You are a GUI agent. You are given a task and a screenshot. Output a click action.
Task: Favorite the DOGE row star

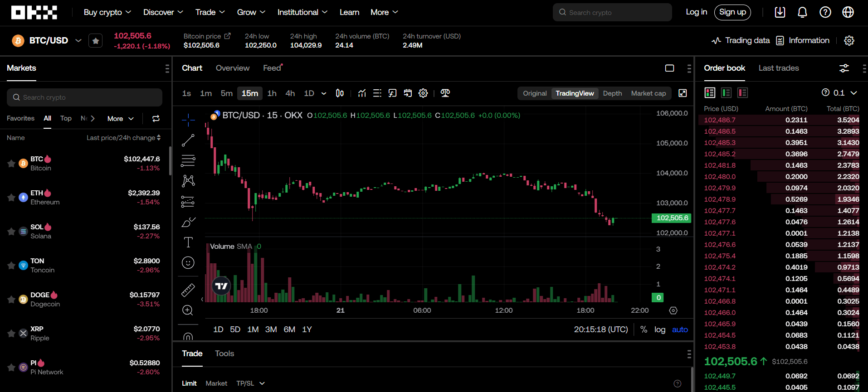[11, 300]
